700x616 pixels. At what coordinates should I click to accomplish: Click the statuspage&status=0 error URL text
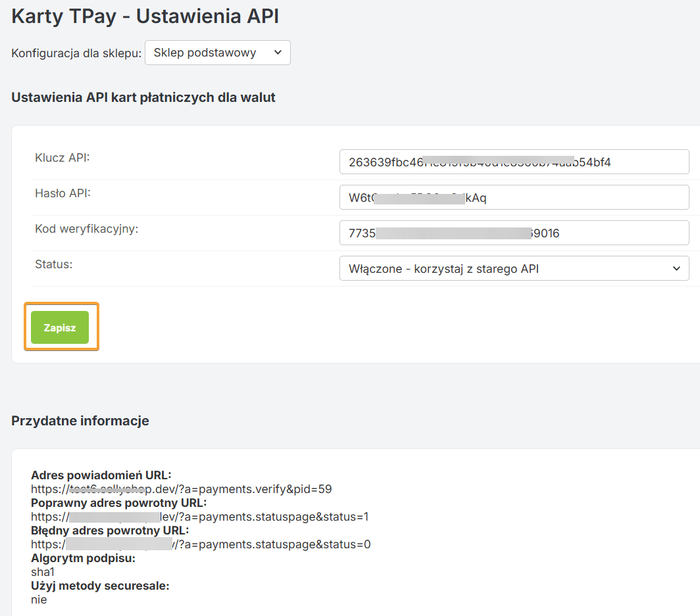pyautogui.click(x=201, y=544)
